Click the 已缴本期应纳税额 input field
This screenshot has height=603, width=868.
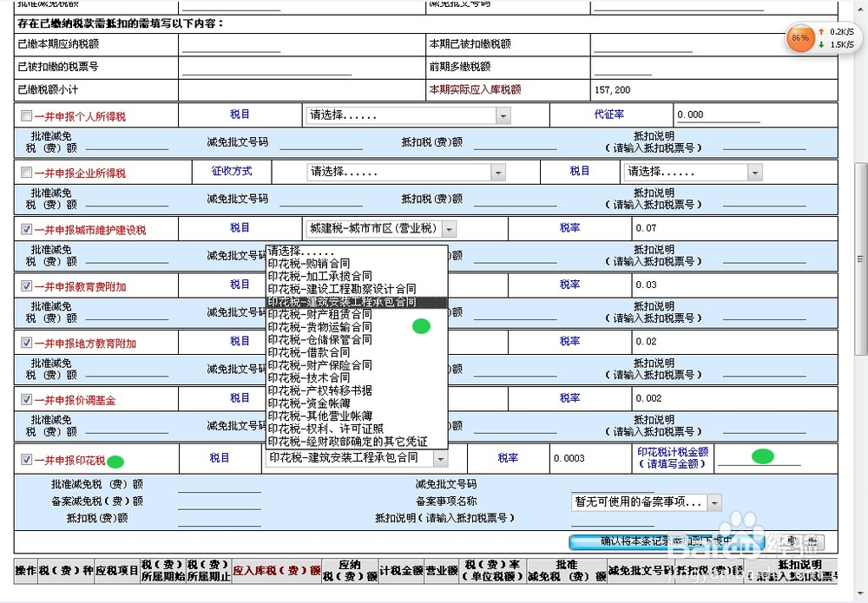coord(231,45)
